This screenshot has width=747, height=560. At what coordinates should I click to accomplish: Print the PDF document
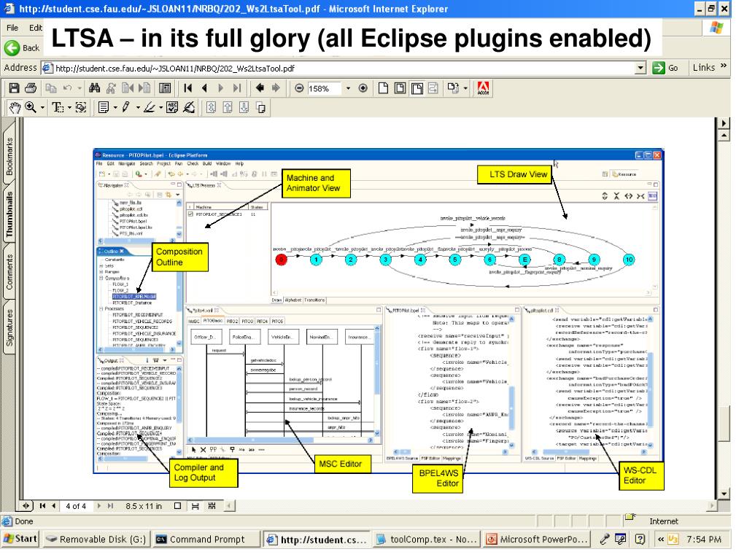tap(31, 88)
